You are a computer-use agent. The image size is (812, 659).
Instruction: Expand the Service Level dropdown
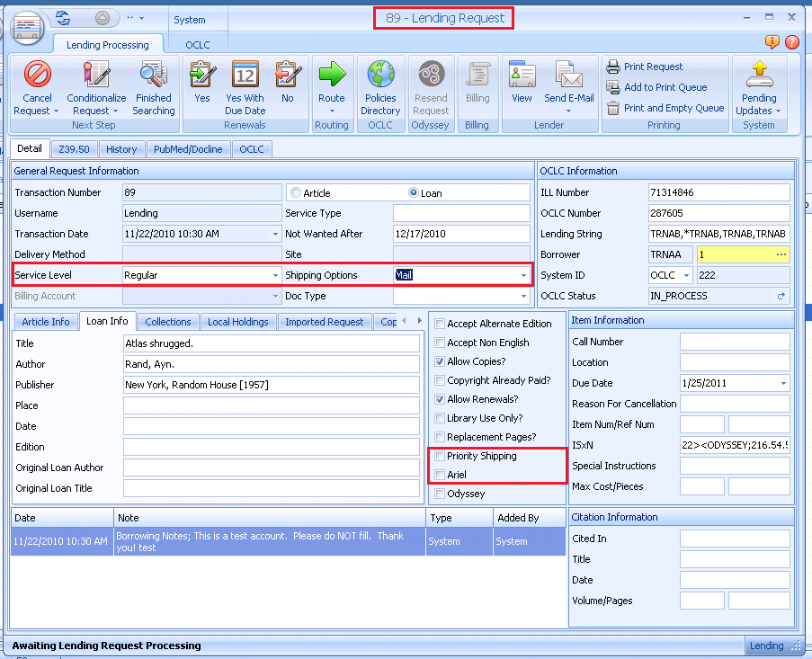tap(275, 275)
